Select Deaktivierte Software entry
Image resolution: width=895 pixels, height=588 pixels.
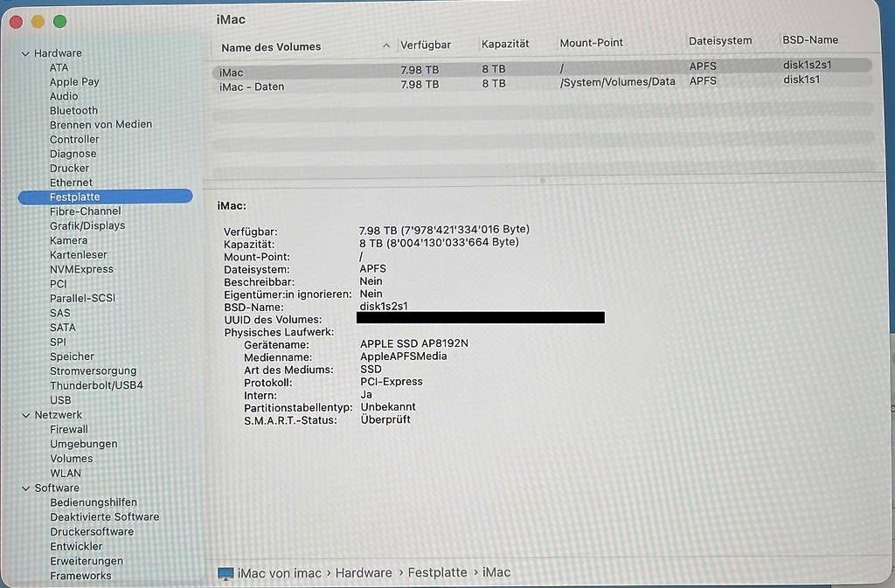[105, 516]
